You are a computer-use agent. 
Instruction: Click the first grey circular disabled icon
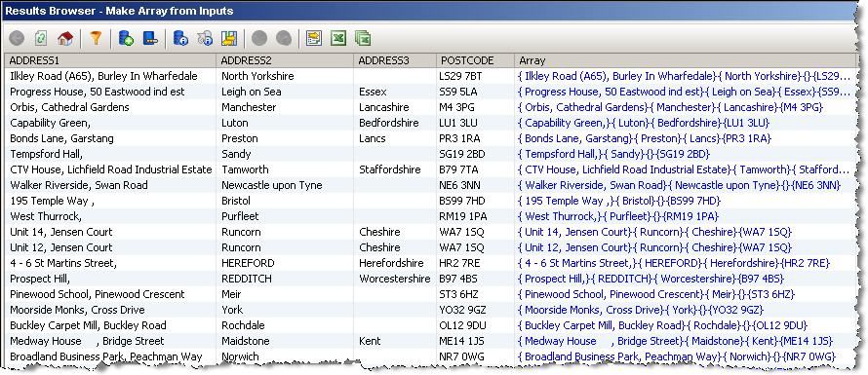tap(259, 38)
